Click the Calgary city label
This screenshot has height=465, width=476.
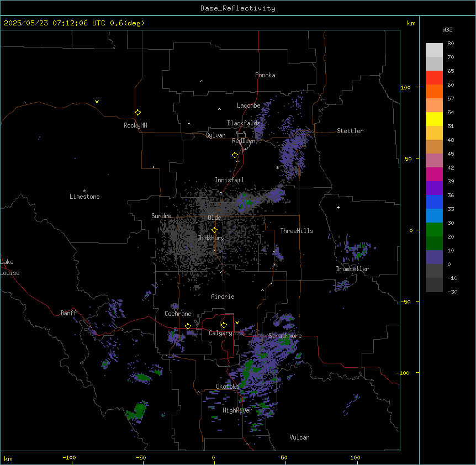click(x=220, y=333)
